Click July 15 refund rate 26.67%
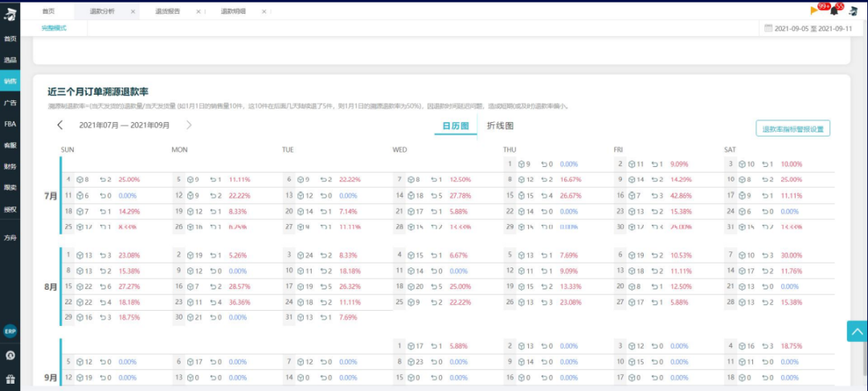The image size is (868, 391). [572, 195]
